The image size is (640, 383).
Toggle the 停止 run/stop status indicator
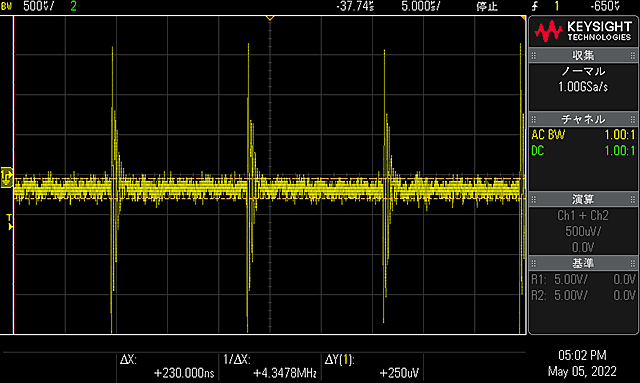[x=487, y=6]
